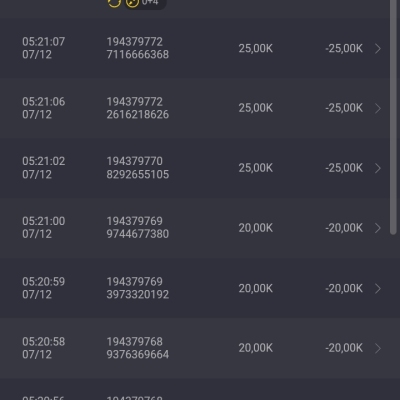The height and width of the screenshot is (400, 400).
Task: Click the arrow icon on the 05:20:58 row
Action: tap(378, 348)
